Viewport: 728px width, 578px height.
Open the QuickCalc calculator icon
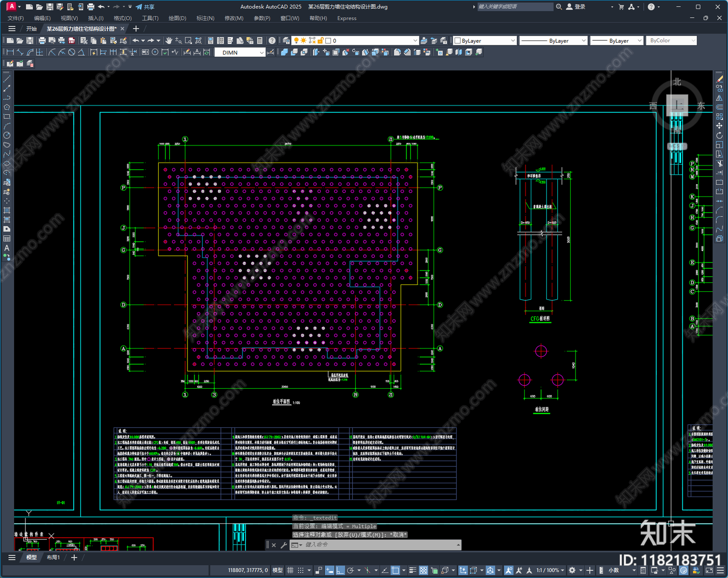point(260,41)
